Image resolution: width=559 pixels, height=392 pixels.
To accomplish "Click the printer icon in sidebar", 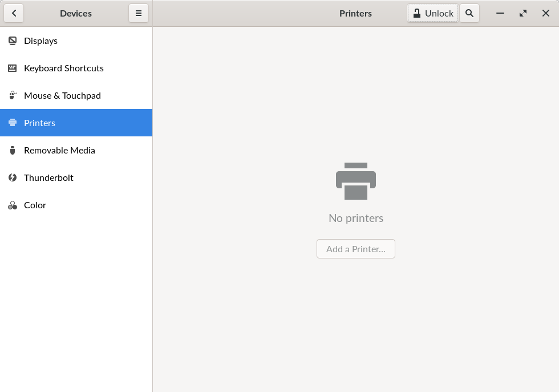I will (x=13, y=123).
